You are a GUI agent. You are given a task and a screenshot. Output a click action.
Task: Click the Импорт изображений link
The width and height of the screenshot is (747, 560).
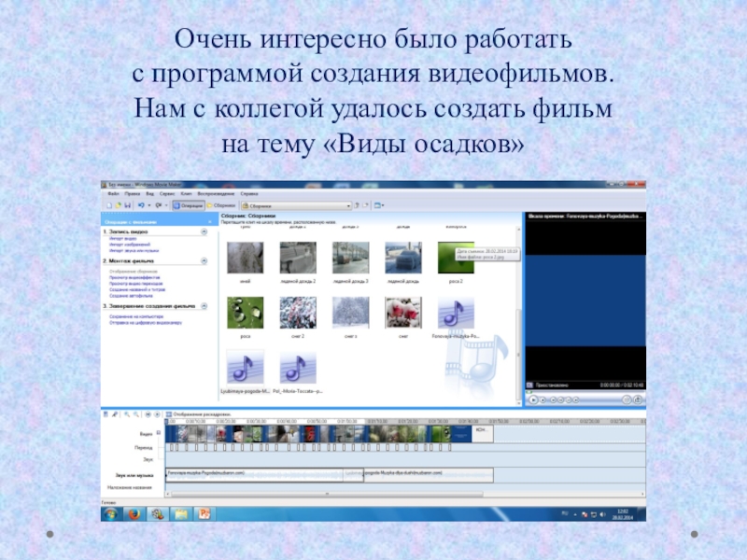130,245
